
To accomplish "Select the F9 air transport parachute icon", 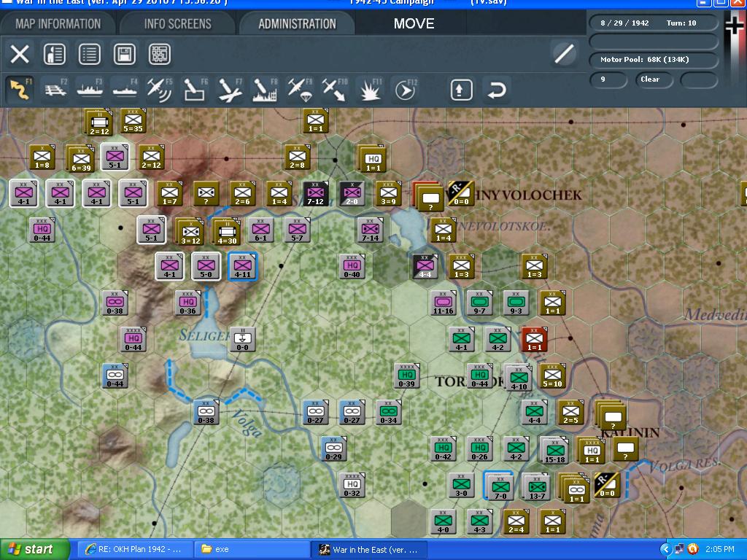I will click(x=300, y=89).
